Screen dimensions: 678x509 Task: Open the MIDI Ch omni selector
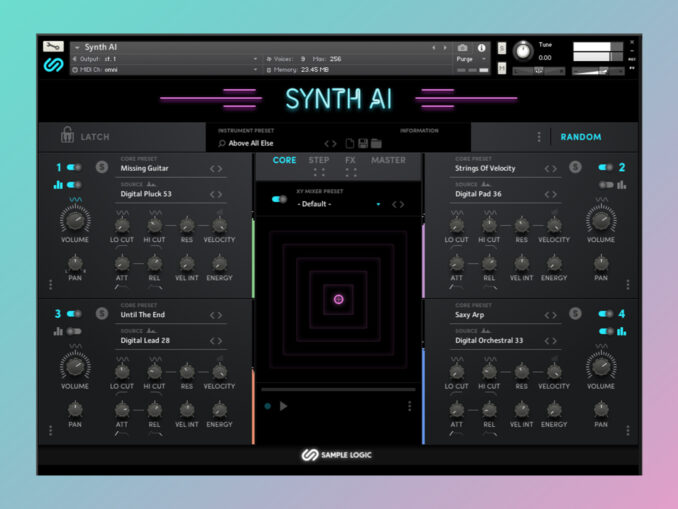pos(165,70)
